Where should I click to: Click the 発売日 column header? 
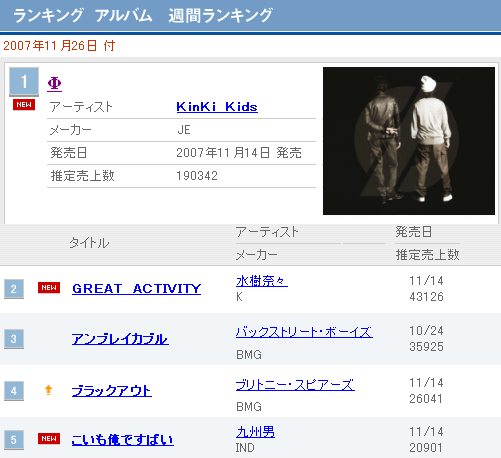414,232
